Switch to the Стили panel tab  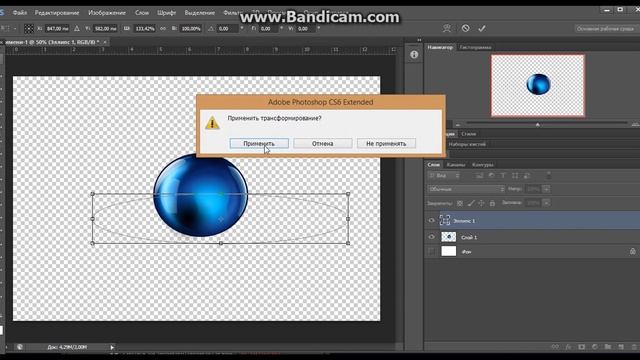(468, 134)
